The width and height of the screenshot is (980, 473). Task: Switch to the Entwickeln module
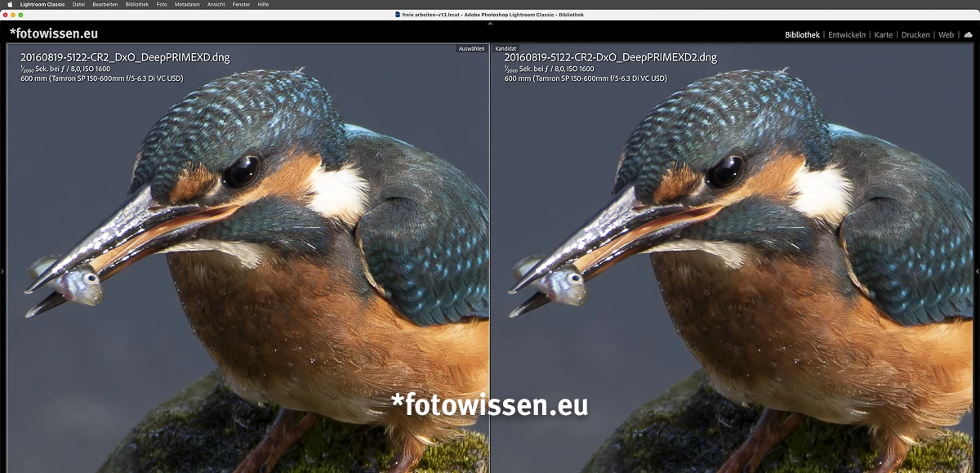847,35
